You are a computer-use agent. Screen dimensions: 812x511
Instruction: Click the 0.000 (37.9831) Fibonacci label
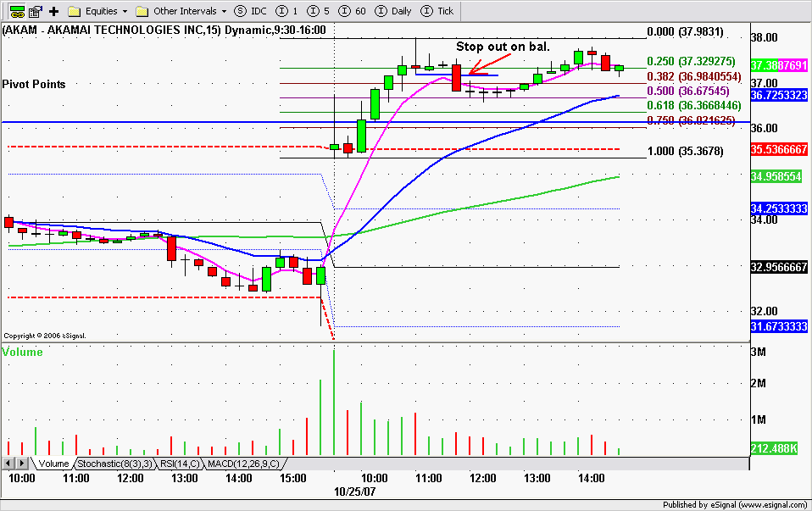point(685,32)
